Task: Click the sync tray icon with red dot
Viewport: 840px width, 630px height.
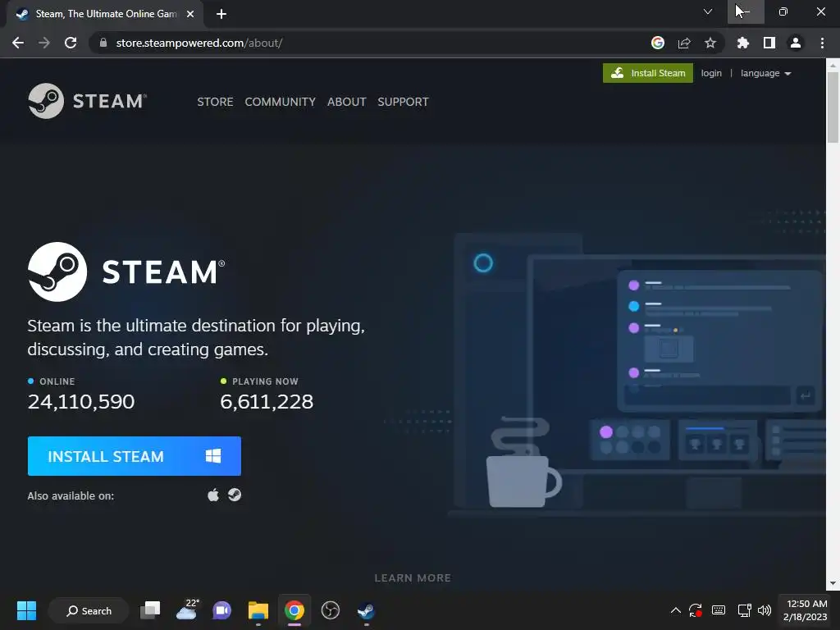Action: [696, 610]
